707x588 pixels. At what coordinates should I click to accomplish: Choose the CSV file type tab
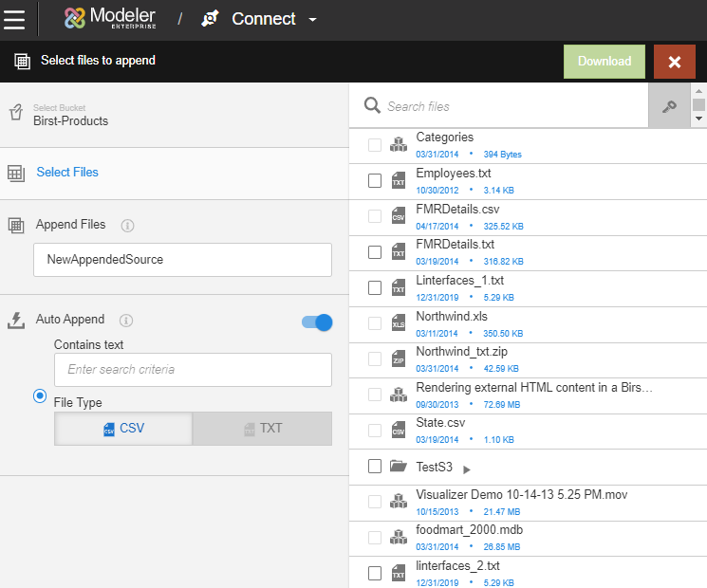[x=123, y=429]
